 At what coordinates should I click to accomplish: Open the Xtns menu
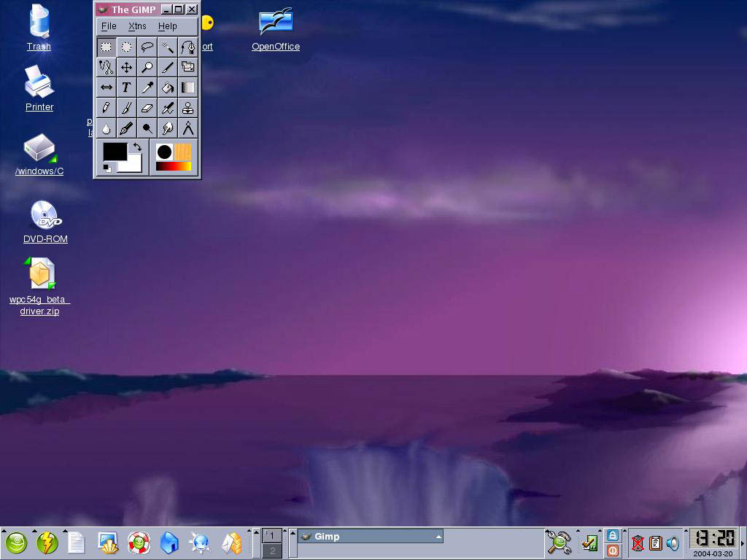137,26
